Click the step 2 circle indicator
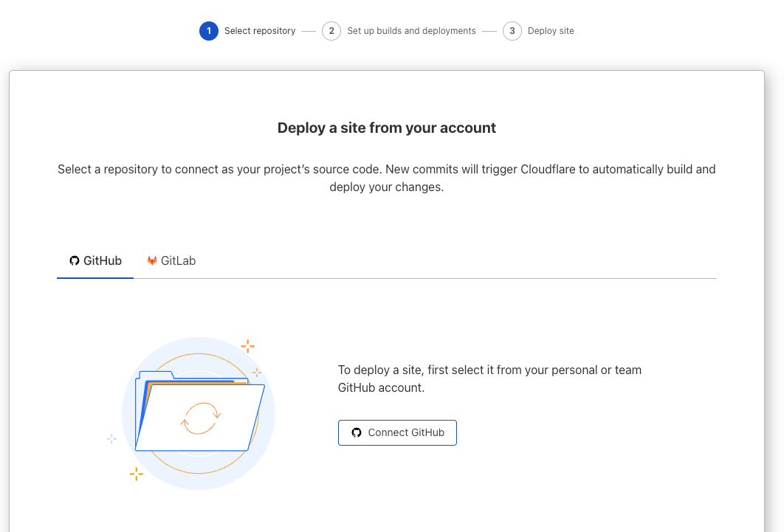The image size is (784, 532). (x=331, y=31)
